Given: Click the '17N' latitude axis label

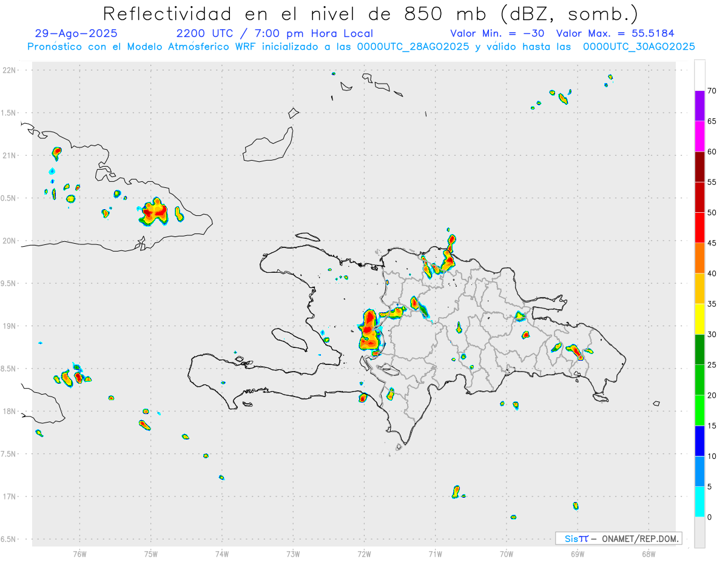Looking at the screenshot, I should [10, 497].
